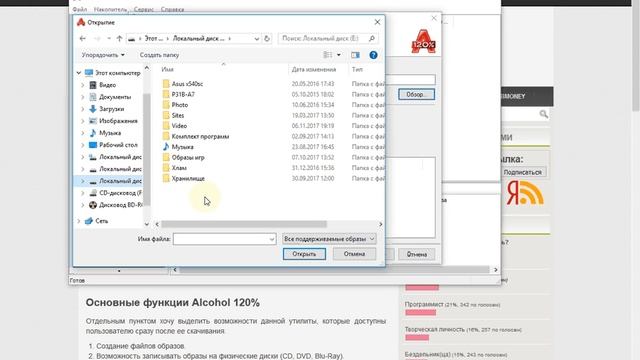
Task: Open the blue help question icon
Action: (x=373, y=55)
